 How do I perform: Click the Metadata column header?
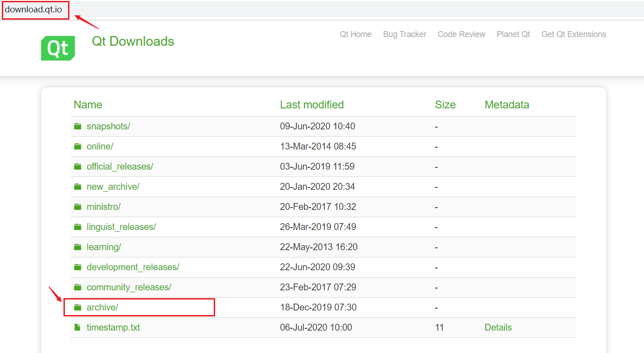coord(507,105)
